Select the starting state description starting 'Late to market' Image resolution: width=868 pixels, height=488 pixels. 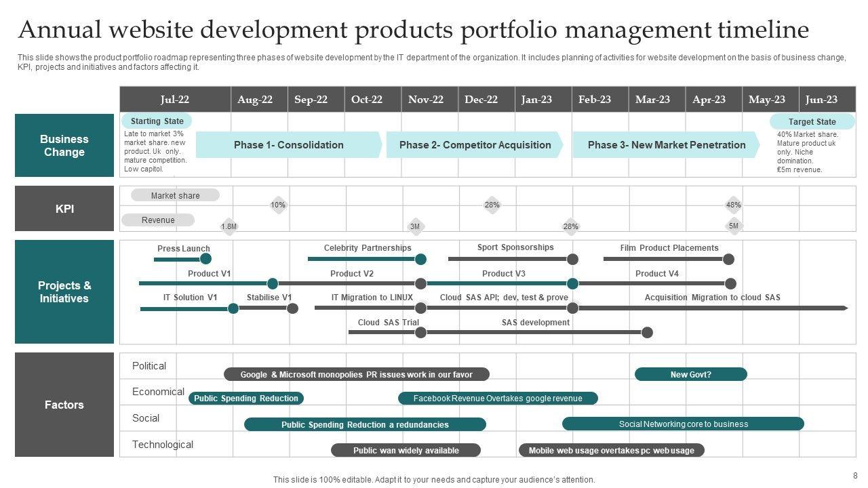coord(155,152)
